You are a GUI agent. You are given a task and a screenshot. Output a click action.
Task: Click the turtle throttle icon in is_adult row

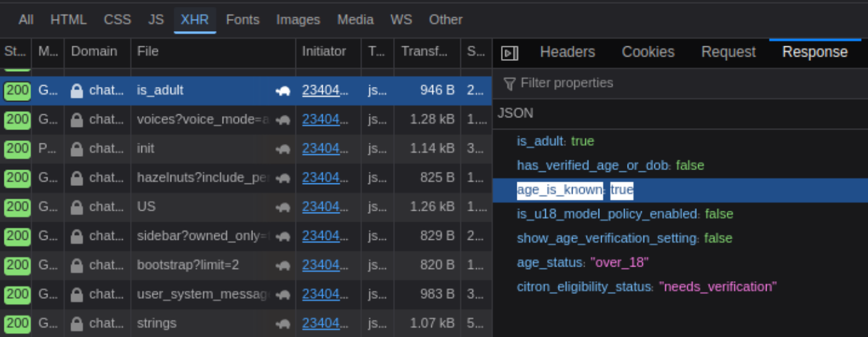click(x=283, y=91)
